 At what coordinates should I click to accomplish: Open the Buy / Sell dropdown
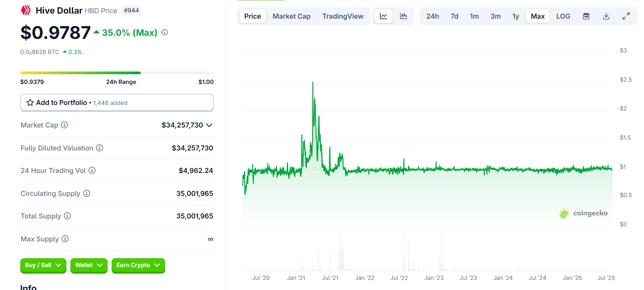tap(43, 265)
